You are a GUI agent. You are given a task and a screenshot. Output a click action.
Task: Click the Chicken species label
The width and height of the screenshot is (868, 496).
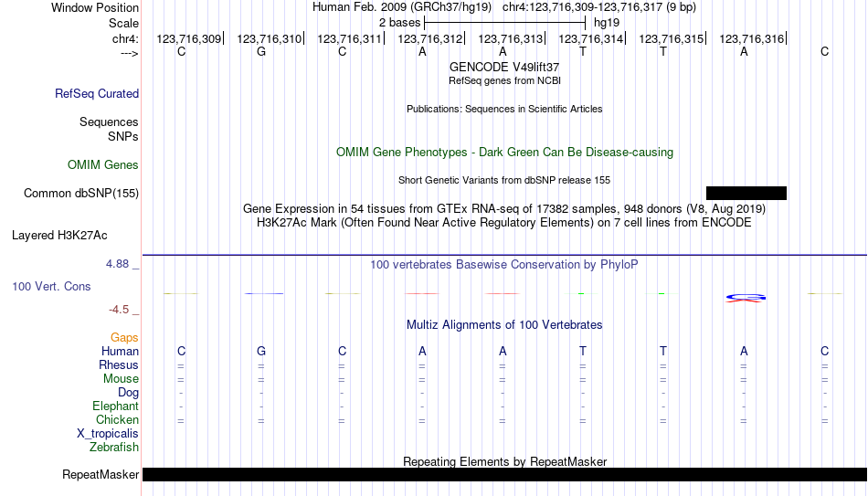[117, 420]
